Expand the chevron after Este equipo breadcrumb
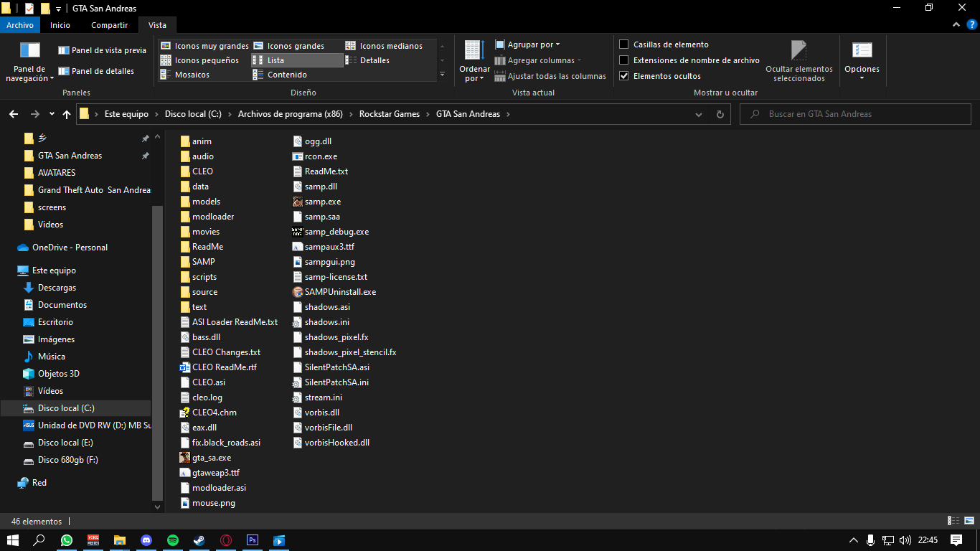 tap(156, 114)
